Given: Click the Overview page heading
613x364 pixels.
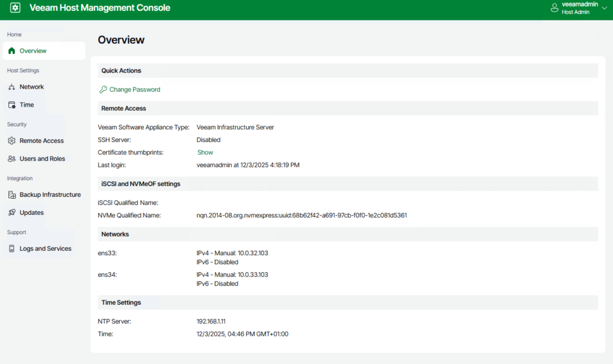Looking at the screenshot, I should (x=121, y=40).
